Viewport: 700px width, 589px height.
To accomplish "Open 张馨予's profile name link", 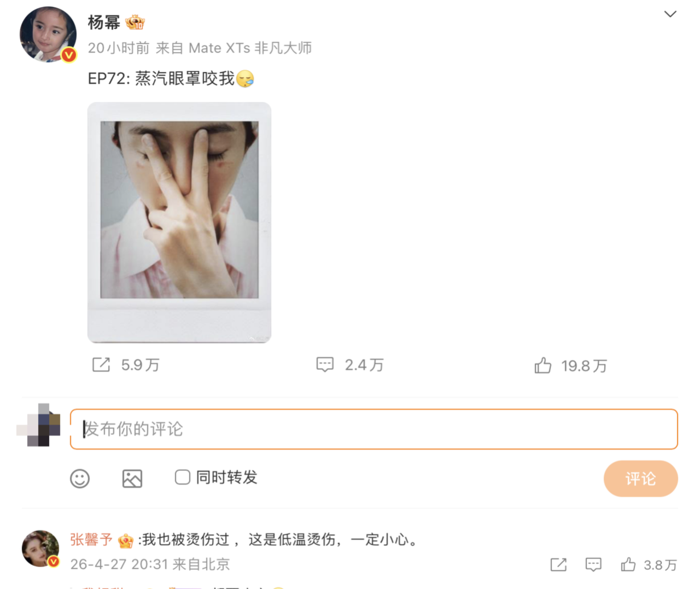I will pos(91,540).
